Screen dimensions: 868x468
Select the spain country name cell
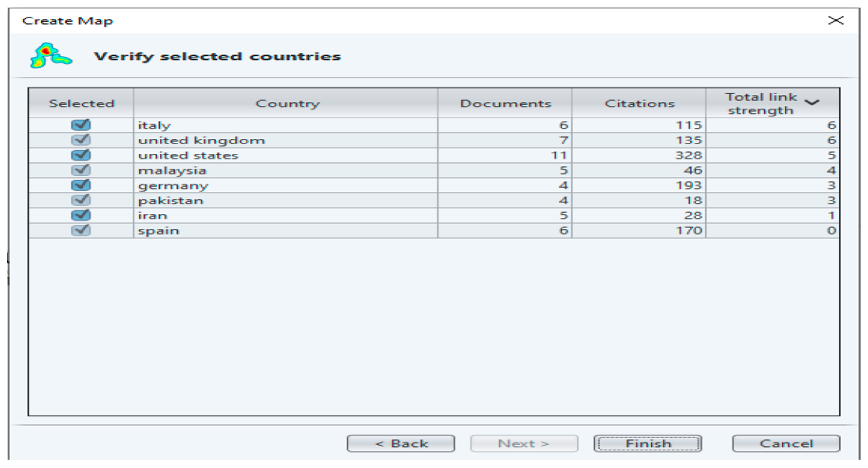point(158,231)
